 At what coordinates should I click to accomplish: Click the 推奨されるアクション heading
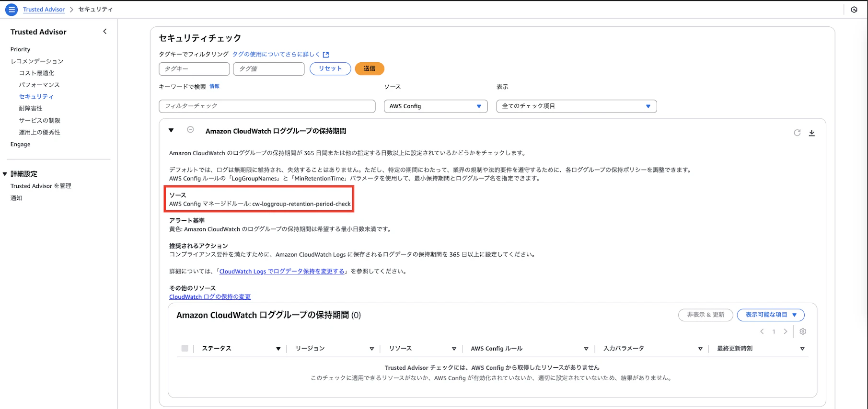pos(198,246)
